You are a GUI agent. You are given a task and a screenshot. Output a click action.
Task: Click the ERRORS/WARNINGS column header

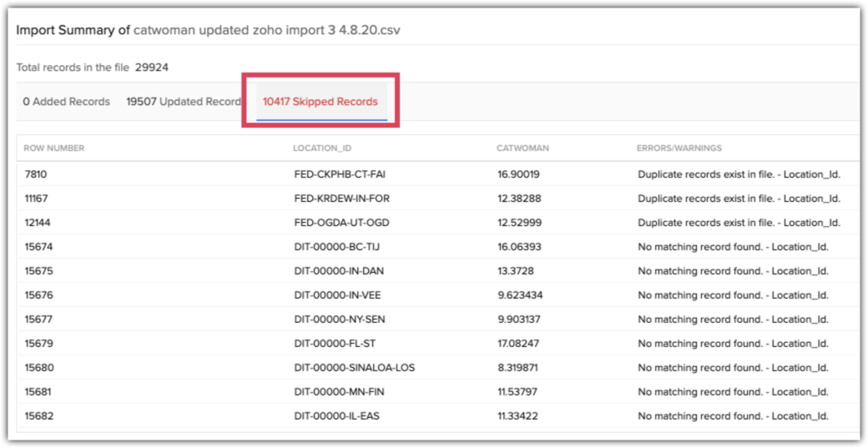[x=679, y=148]
